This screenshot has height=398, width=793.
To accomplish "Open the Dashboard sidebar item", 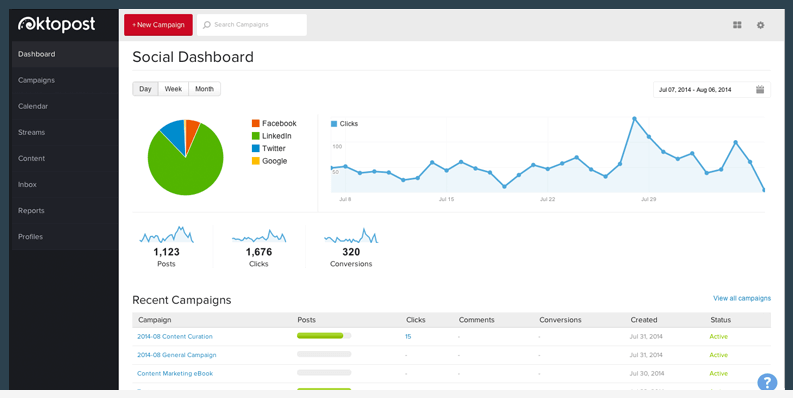I will pyautogui.click(x=65, y=54).
